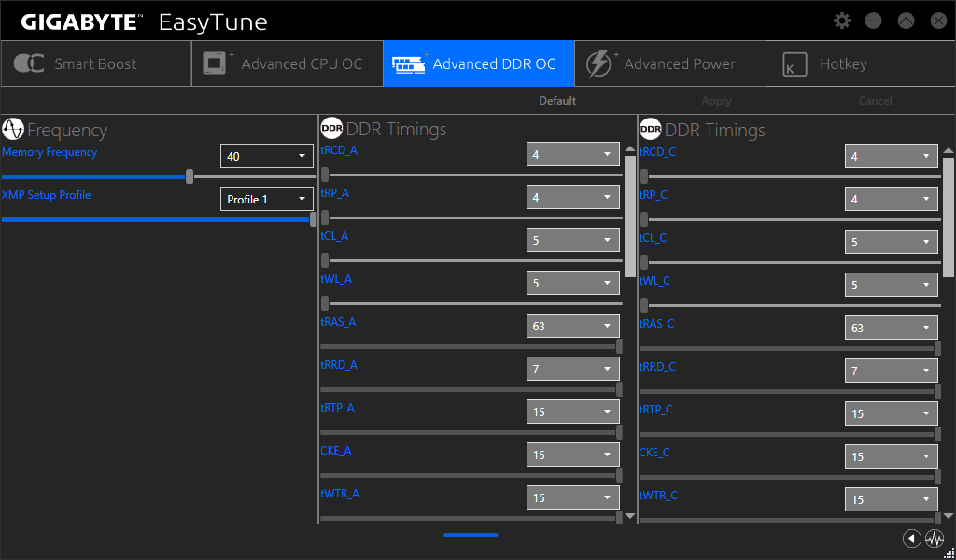Open the tCL_A dropdown
The image size is (956, 560).
click(x=573, y=240)
